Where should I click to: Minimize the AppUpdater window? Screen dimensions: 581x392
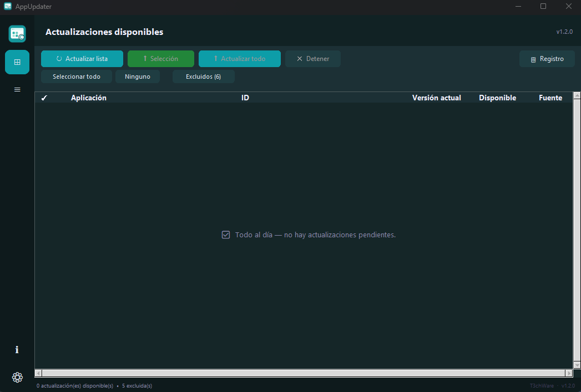pyautogui.click(x=518, y=6)
